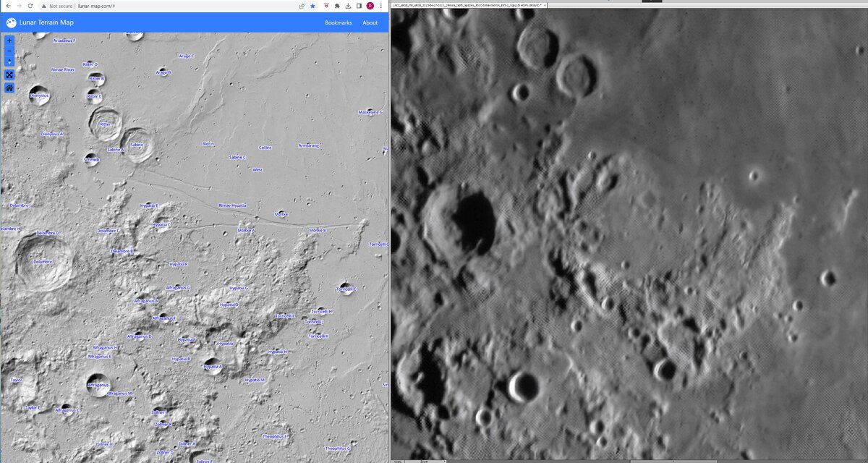
Task: Open the red ad-blocker extension icon
Action: [326, 6]
